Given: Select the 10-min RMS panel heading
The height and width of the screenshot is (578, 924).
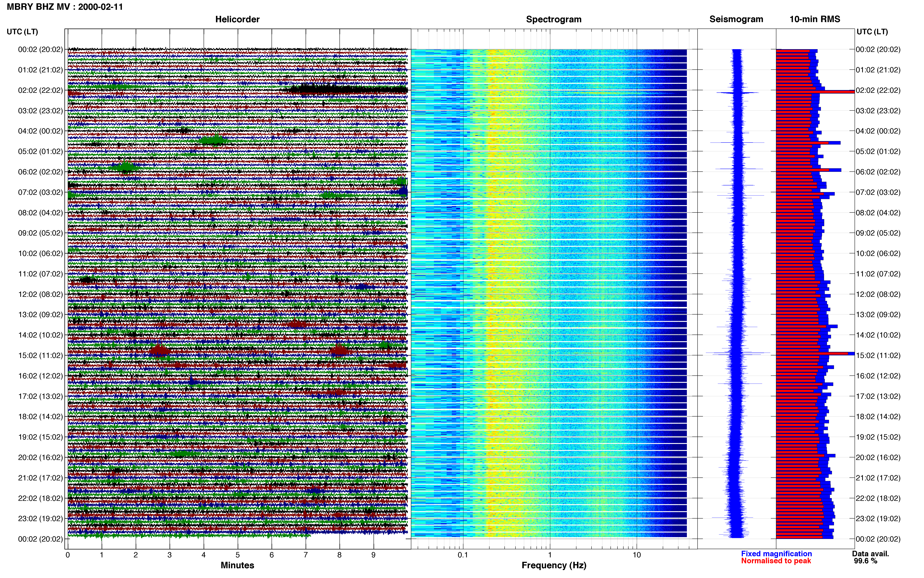Looking at the screenshot, I should tap(815, 19).
